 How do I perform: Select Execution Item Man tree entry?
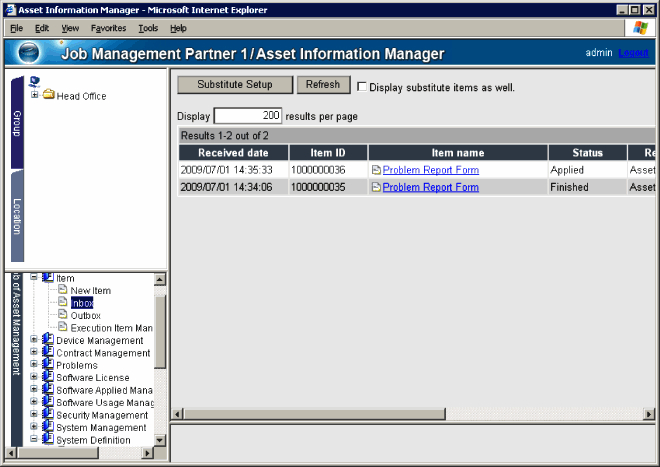[112, 328]
